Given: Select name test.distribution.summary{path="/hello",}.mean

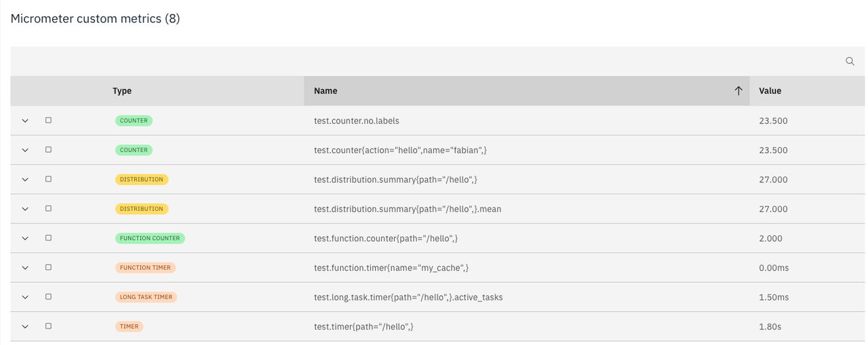Looking at the screenshot, I should click(x=408, y=209).
